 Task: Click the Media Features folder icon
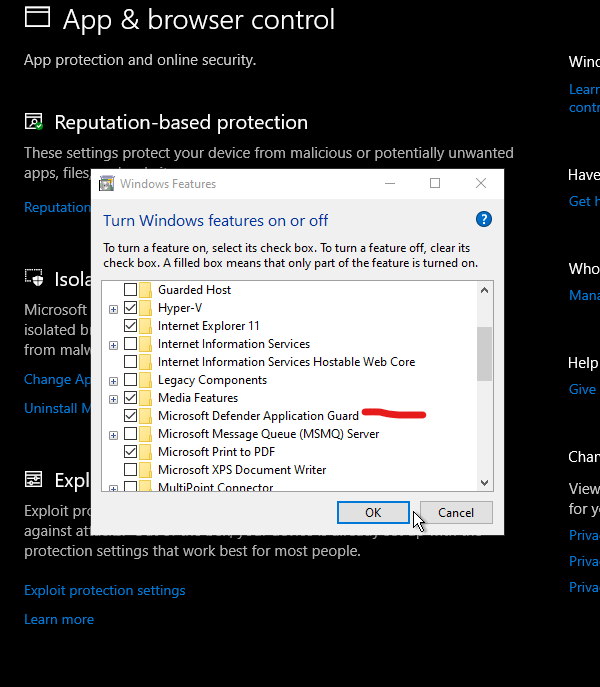(147, 398)
